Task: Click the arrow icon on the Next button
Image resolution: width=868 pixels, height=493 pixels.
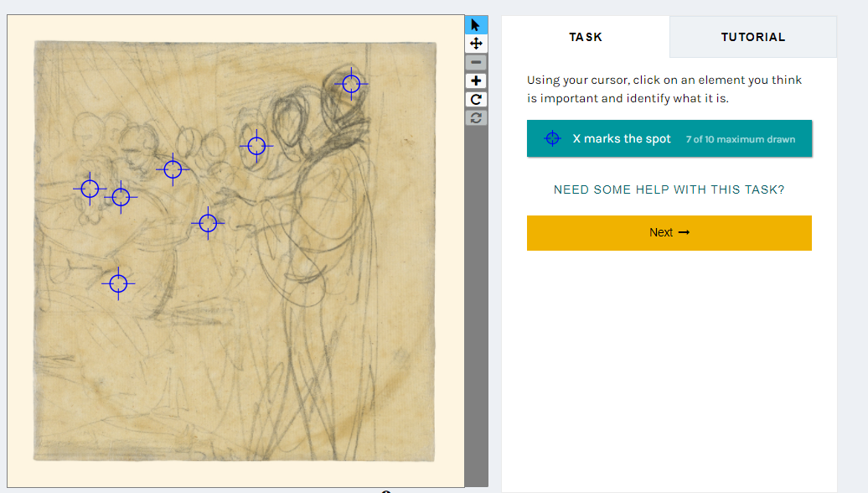Action: click(x=685, y=232)
